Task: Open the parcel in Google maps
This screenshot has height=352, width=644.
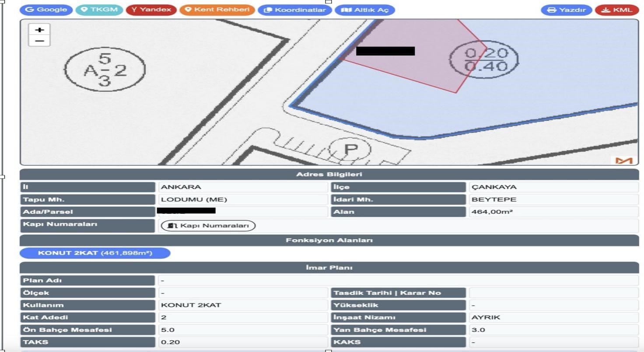Action: click(46, 10)
